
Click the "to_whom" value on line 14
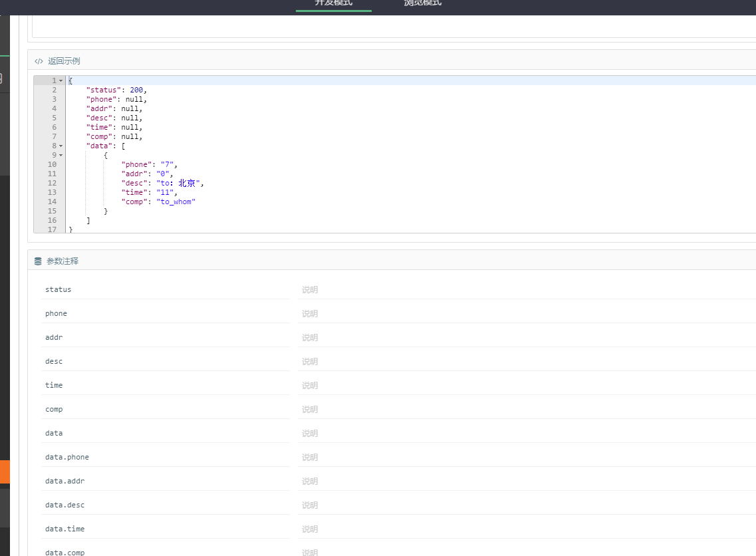pos(176,202)
